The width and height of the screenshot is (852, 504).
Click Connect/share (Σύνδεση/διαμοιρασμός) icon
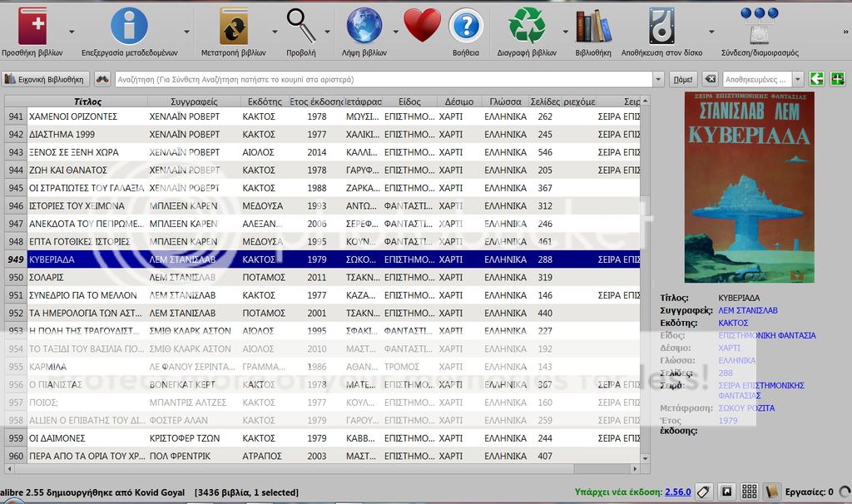coord(760,26)
